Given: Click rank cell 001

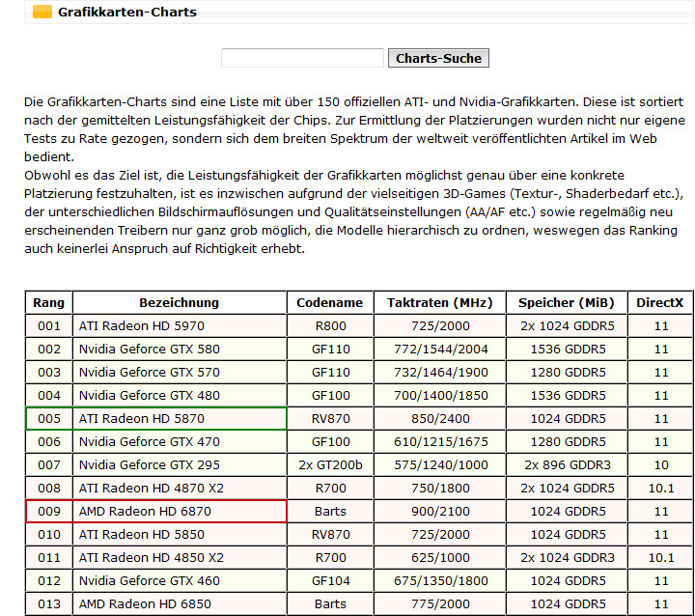Looking at the screenshot, I should tap(49, 326).
